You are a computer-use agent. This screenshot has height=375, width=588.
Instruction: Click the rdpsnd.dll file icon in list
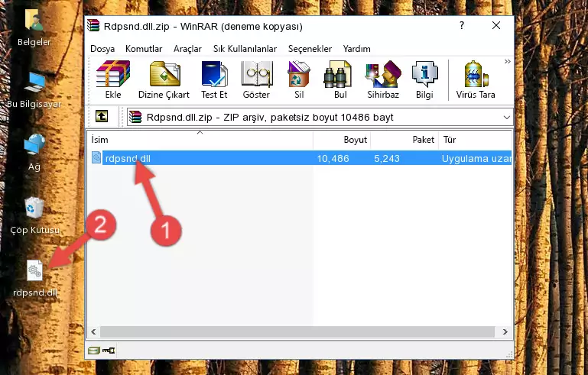[96, 158]
